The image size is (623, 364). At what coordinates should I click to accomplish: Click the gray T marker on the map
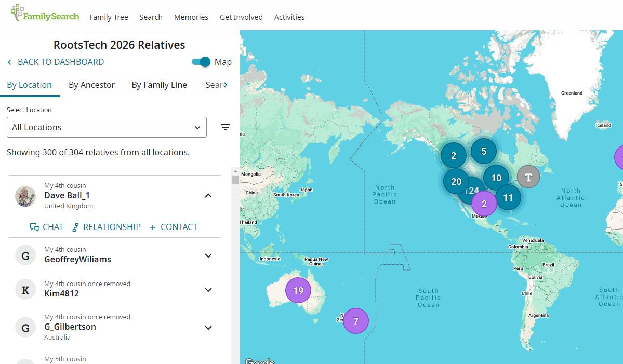point(528,177)
